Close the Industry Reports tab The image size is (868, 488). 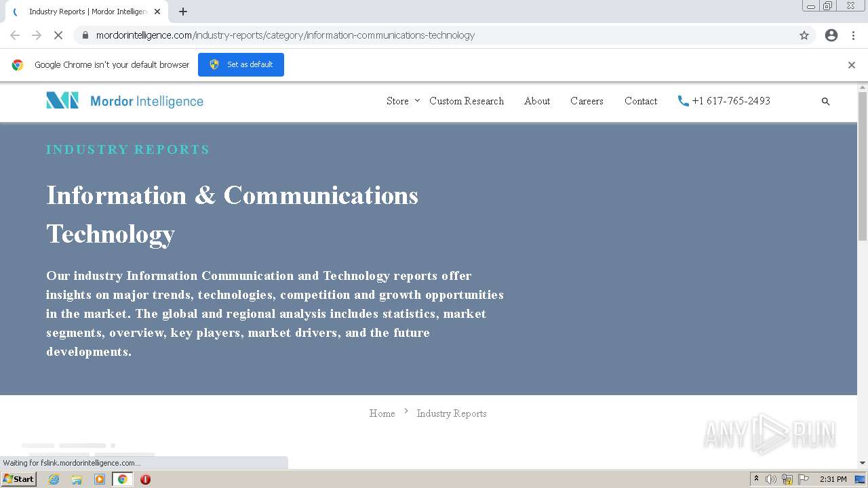(x=157, y=12)
